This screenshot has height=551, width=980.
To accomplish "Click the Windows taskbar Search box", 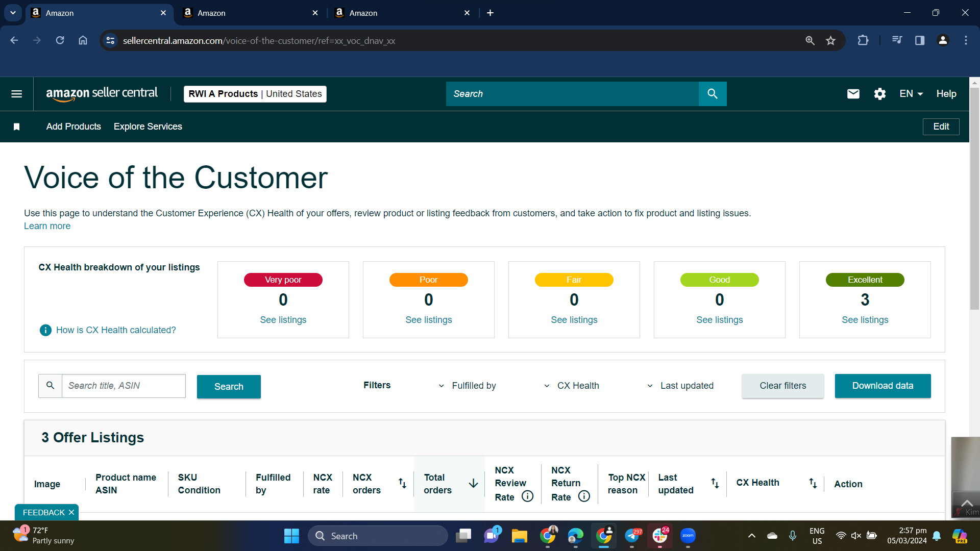I will click(x=378, y=536).
